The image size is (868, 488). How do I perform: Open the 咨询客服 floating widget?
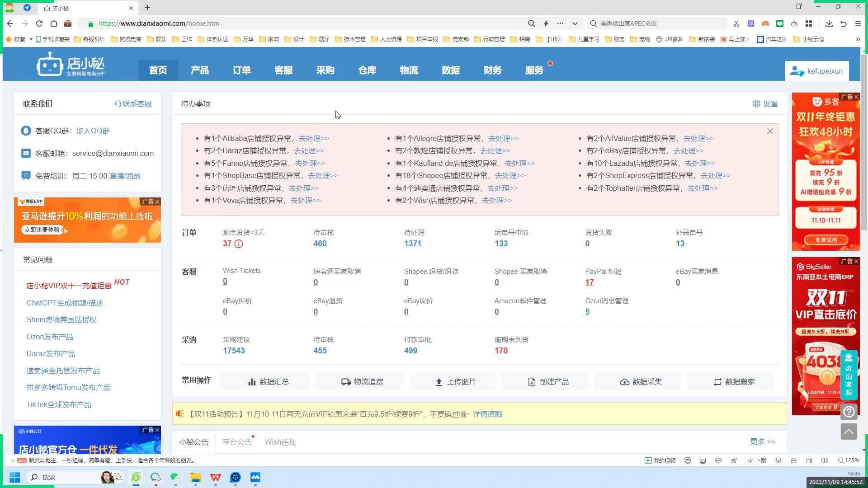coord(849,375)
